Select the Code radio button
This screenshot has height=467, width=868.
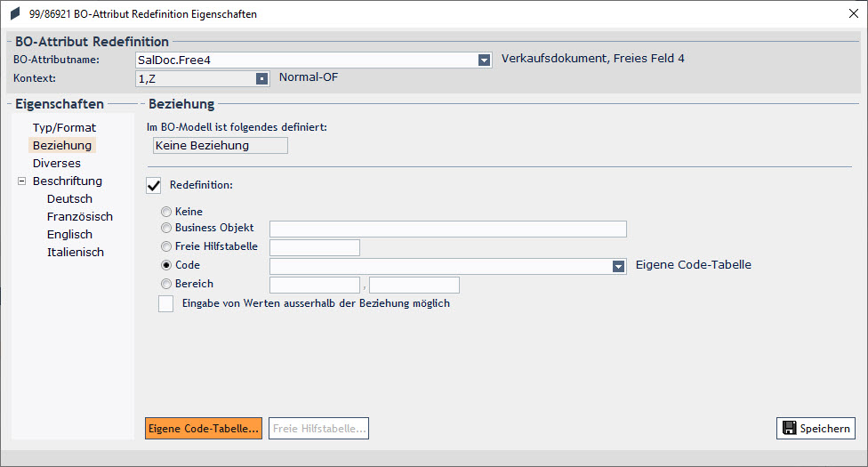point(166,265)
